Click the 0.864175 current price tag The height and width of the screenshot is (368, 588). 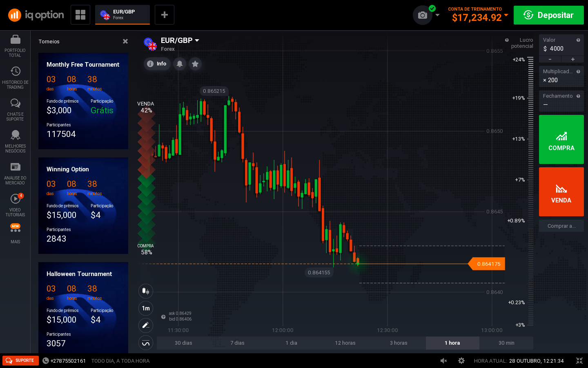[487, 264]
